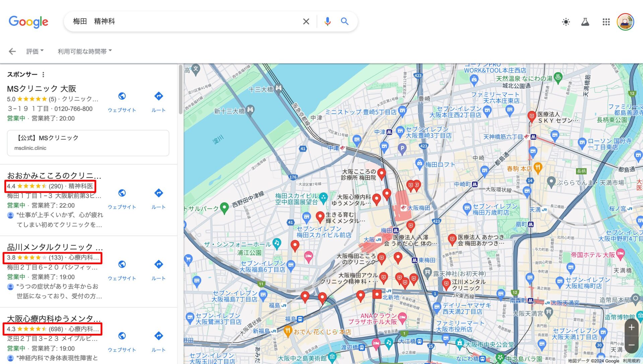Open 利用規約 terms link on map
The height and width of the screenshot is (364, 643).
point(631,361)
